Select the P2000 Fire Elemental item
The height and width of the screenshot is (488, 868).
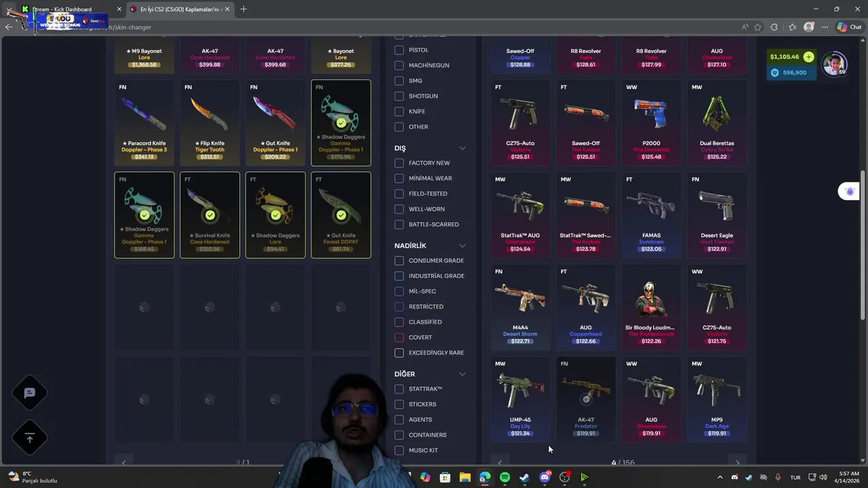(x=651, y=123)
